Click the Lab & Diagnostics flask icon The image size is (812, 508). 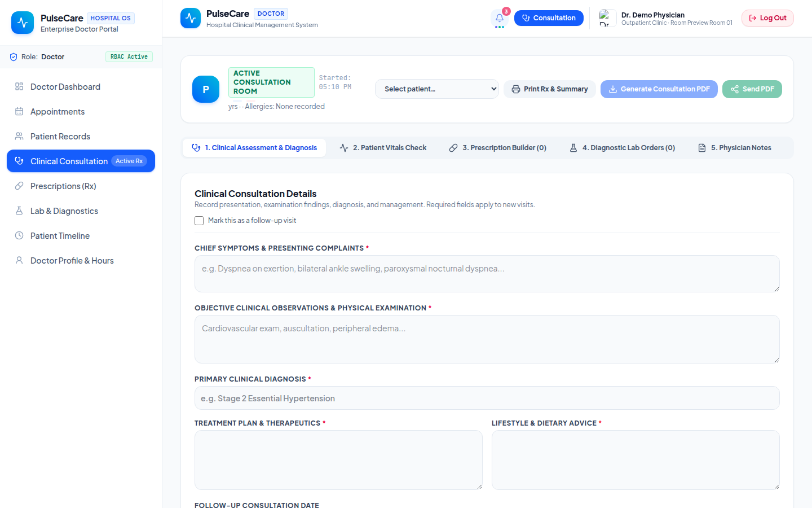click(19, 211)
